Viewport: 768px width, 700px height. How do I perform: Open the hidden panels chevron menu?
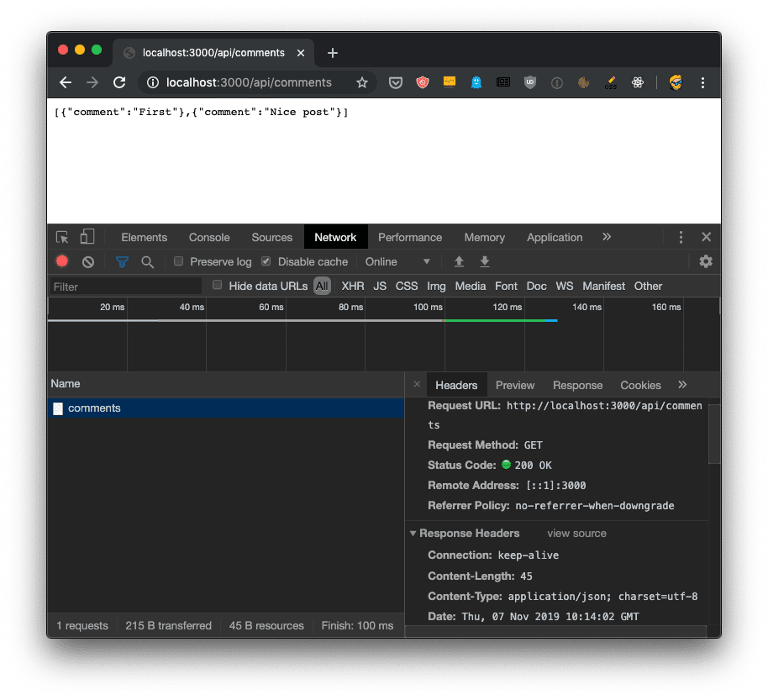[x=607, y=237]
